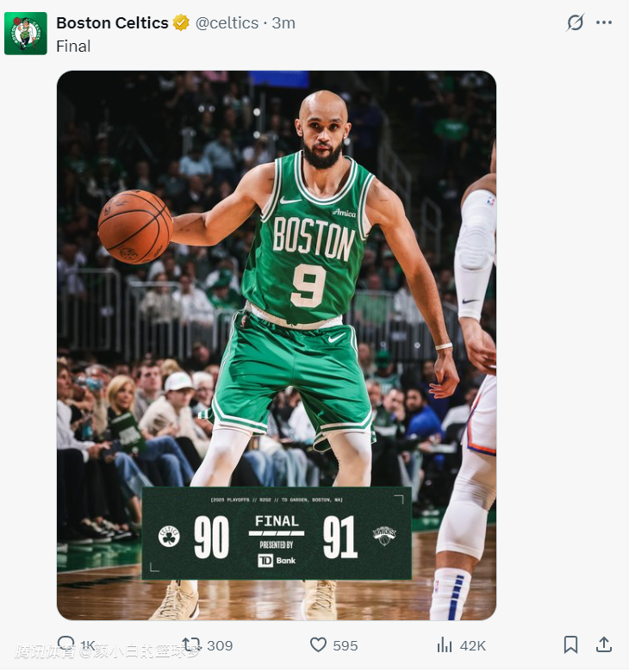629x672 pixels.
Task: Toggle the bookmark icon
Action: pyautogui.click(x=570, y=644)
